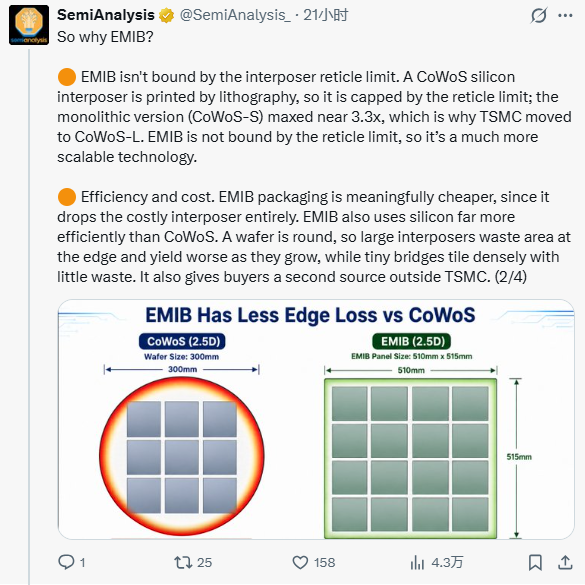This screenshot has width=585, height=585.
Task: Open the EMIB vs CoWoS image
Action: point(316,419)
